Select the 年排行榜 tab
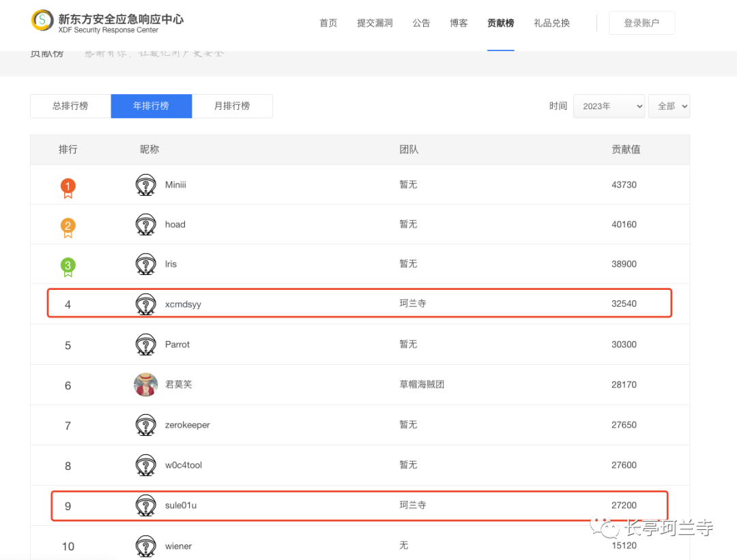The height and width of the screenshot is (560, 737). click(151, 106)
